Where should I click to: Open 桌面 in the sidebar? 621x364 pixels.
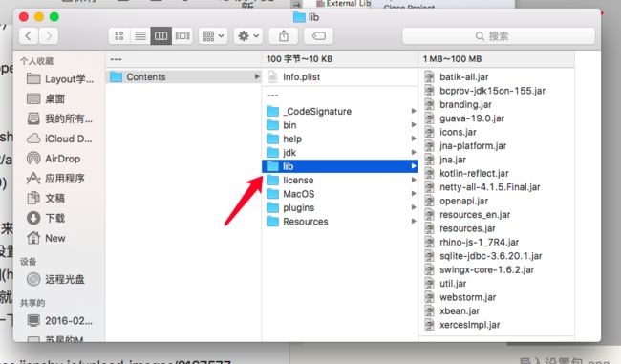[46, 98]
